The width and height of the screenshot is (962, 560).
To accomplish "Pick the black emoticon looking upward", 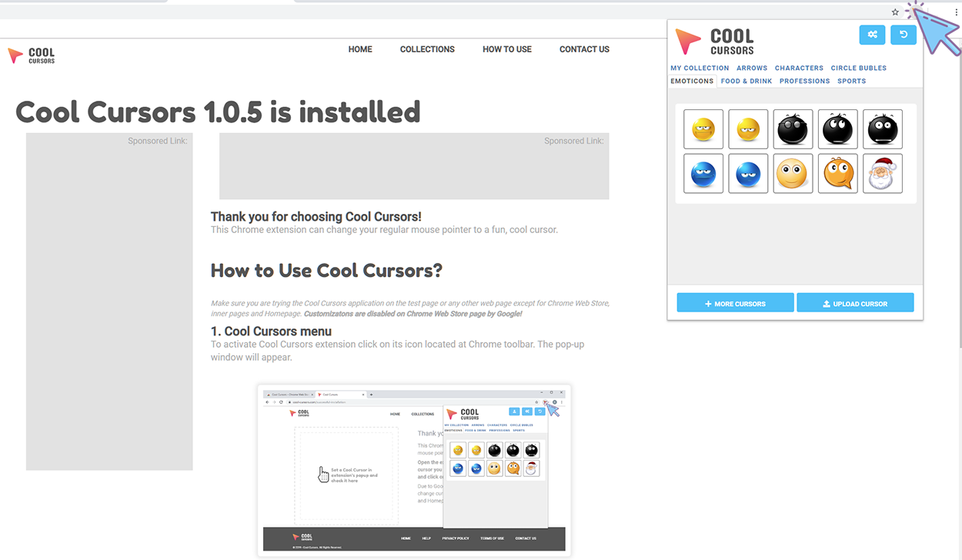I will [837, 129].
